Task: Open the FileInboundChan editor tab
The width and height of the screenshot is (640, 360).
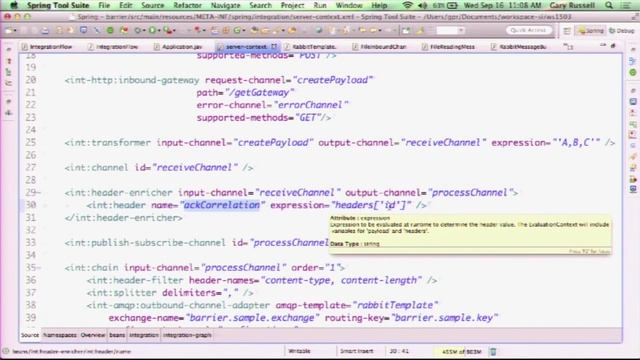Action: tap(380, 47)
